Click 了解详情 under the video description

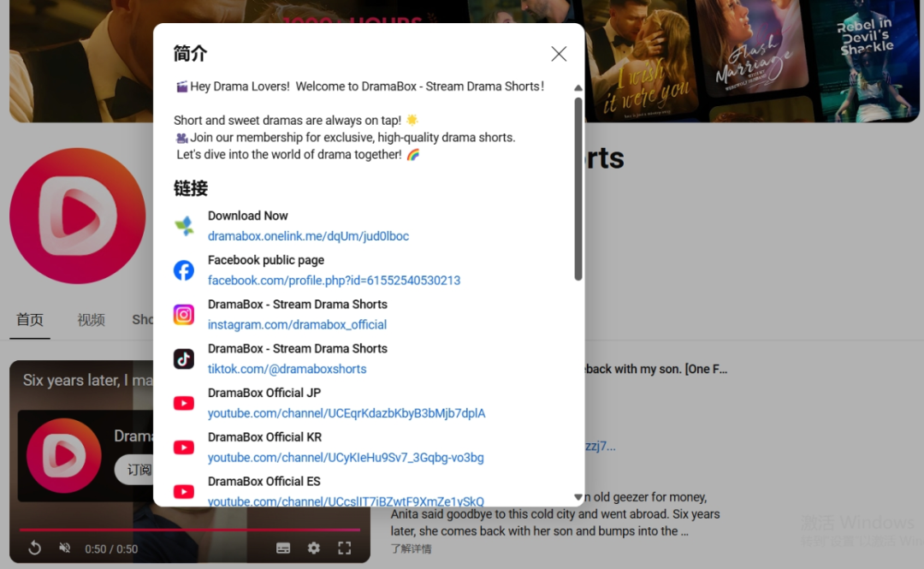(x=411, y=548)
